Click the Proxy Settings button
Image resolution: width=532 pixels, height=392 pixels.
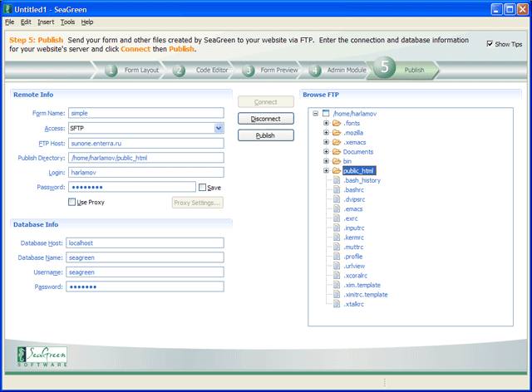click(198, 203)
